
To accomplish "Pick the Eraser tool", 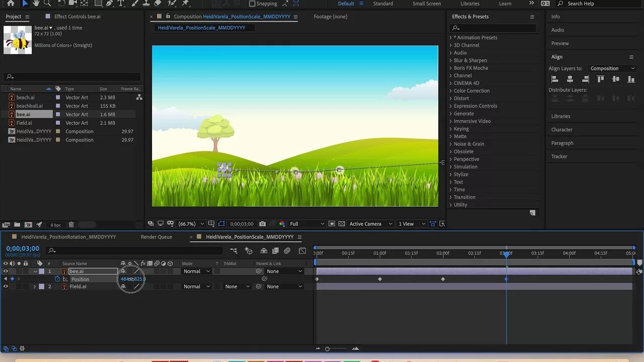I will pos(157,3).
